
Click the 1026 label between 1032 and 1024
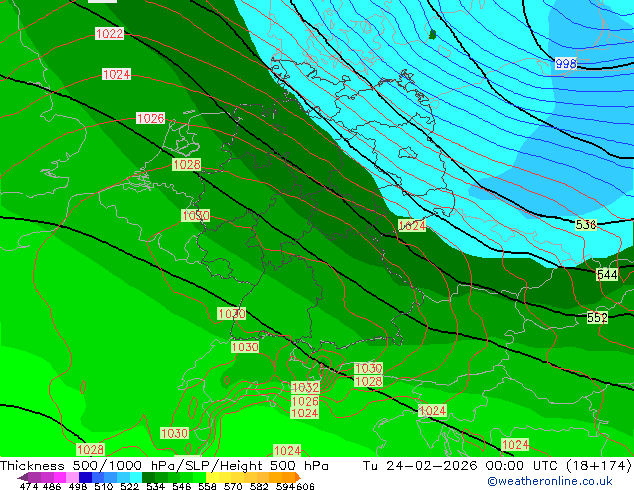click(x=305, y=401)
